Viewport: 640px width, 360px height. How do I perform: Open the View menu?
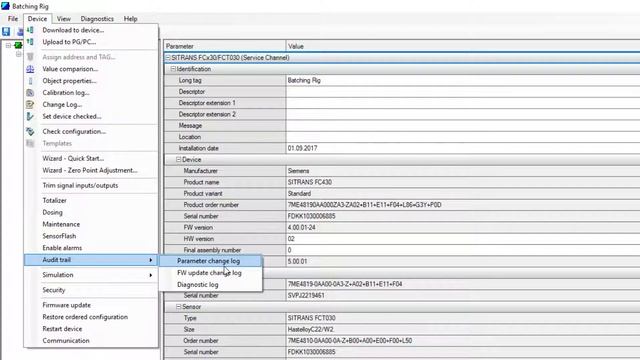click(64, 19)
